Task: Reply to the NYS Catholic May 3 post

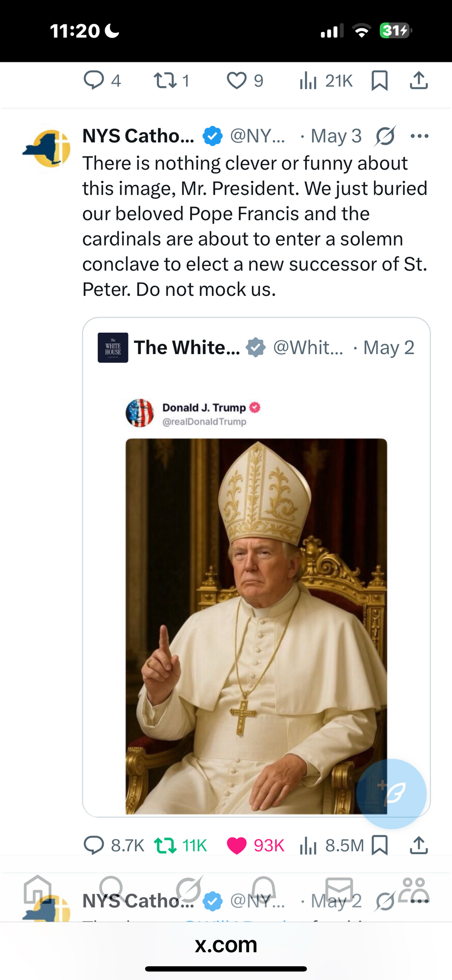Action: pyautogui.click(x=94, y=845)
